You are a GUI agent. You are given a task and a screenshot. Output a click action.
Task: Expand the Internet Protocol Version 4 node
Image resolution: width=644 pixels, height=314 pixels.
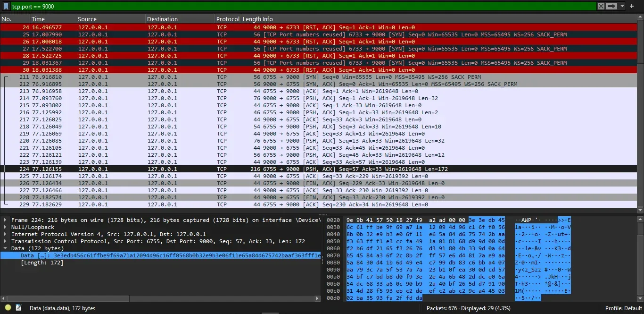tap(5, 234)
